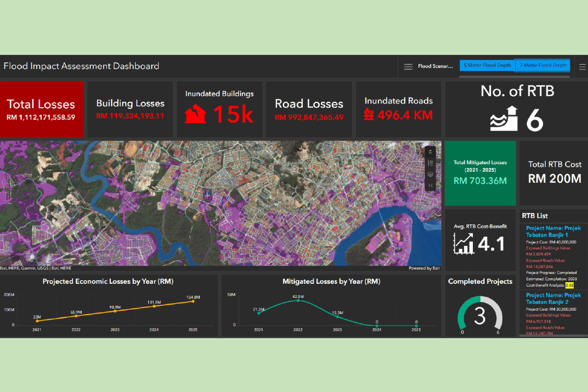This screenshot has height=392, width=588.
Task: Click the Flood Impact Assessment Dashboard title
Action: click(x=81, y=66)
